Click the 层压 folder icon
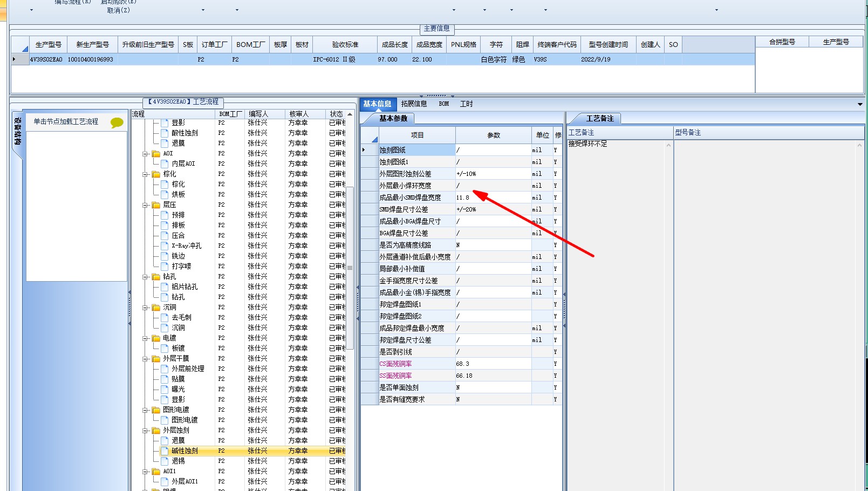The width and height of the screenshot is (868, 491). 156,205
